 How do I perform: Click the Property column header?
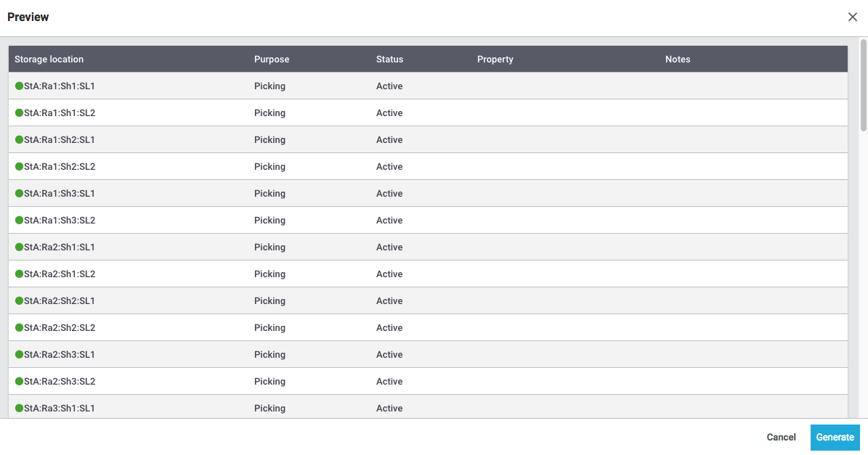[x=495, y=60]
